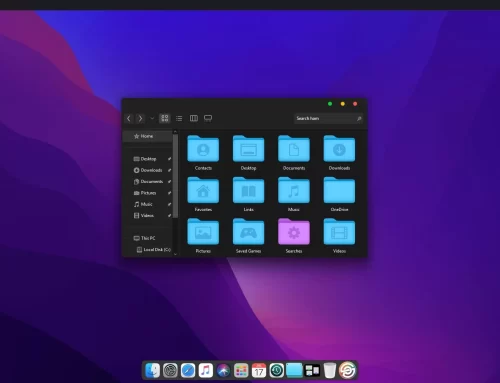Open Desktop in the sidebar
Screen dimensions: 500x383
click(148, 159)
